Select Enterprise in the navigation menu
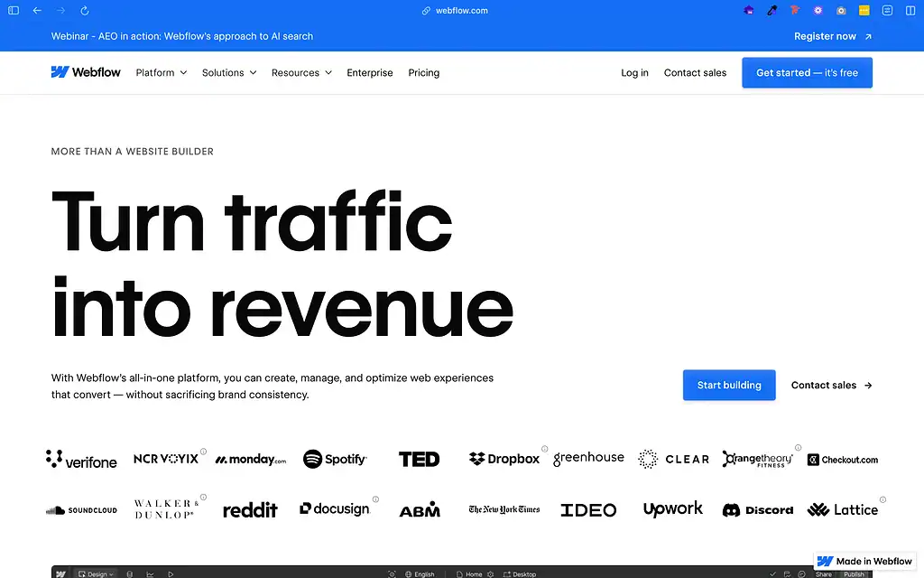The width and height of the screenshot is (924, 578). point(370,72)
